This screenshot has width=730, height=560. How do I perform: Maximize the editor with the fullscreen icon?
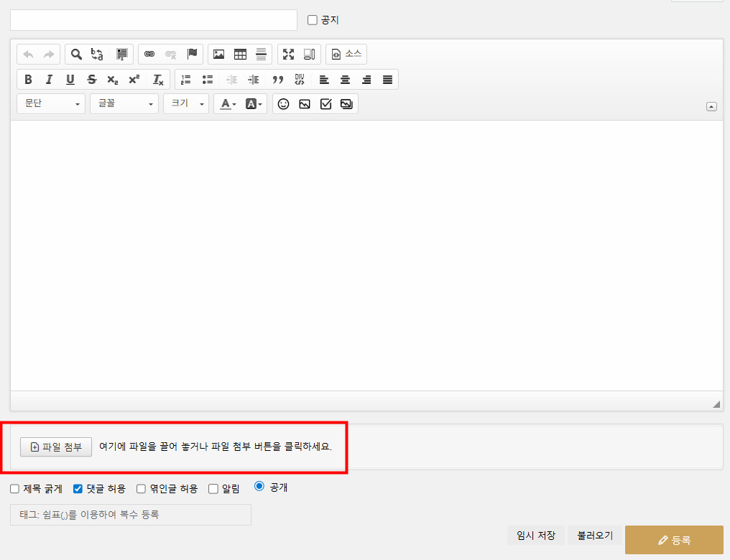(289, 55)
